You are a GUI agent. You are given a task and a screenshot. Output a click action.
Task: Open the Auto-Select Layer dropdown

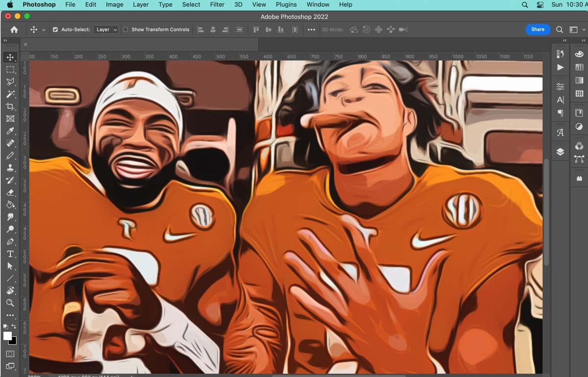click(x=106, y=29)
